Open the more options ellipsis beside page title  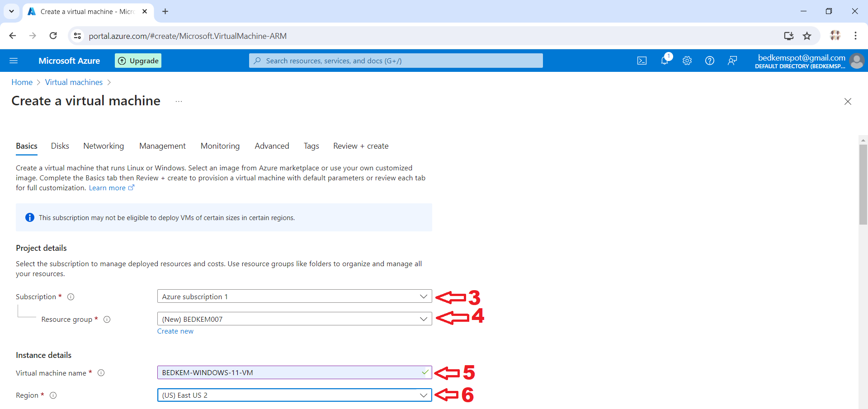(179, 101)
